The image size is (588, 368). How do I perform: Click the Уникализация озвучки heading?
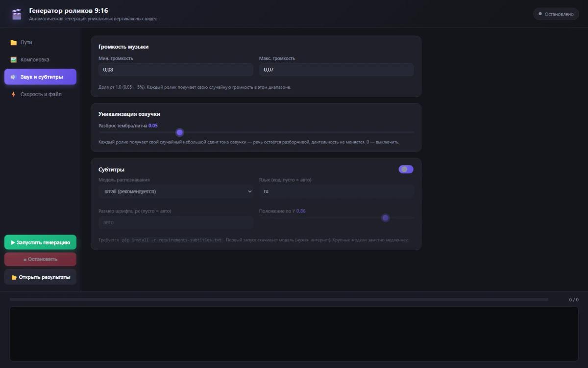pyautogui.click(x=129, y=114)
